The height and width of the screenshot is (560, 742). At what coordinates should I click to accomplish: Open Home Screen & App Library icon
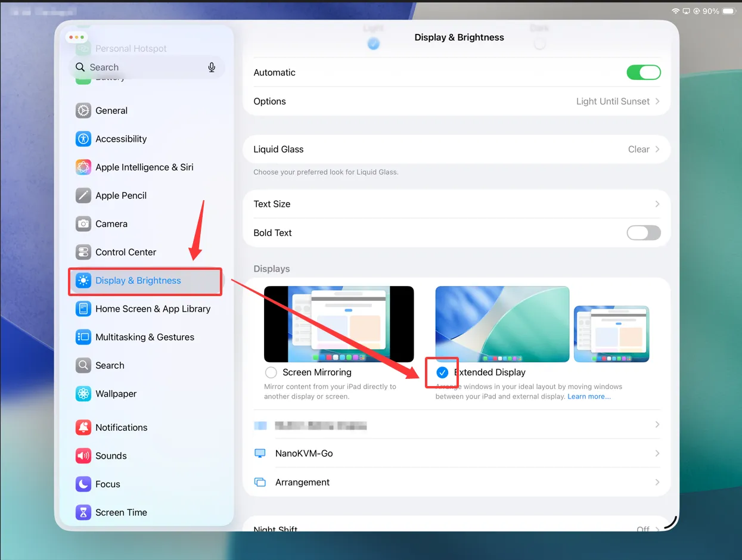[x=83, y=309]
